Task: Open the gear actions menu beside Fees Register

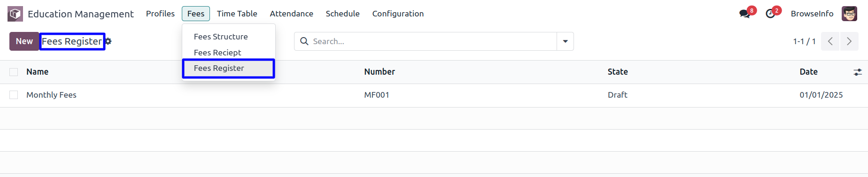Action: (108, 41)
